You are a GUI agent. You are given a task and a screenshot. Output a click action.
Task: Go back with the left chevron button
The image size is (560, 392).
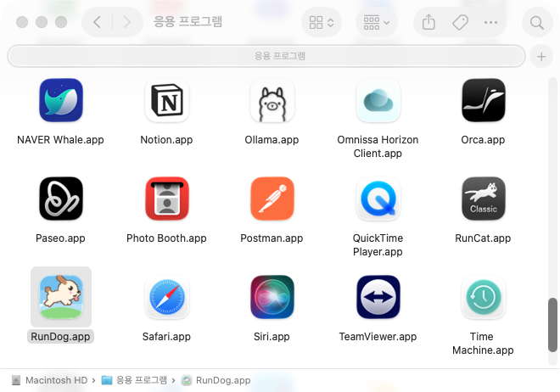97,22
